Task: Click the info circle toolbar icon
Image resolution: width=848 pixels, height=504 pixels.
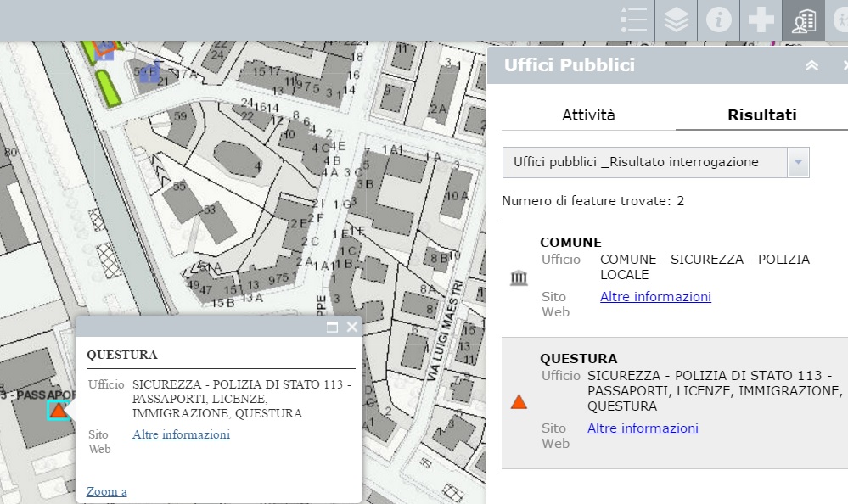Action: click(718, 20)
